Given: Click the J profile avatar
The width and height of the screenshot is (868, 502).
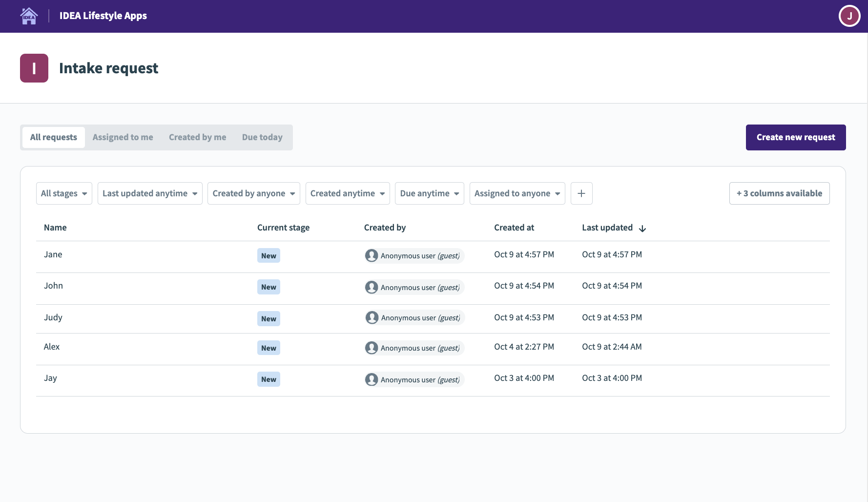Looking at the screenshot, I should 849,16.
